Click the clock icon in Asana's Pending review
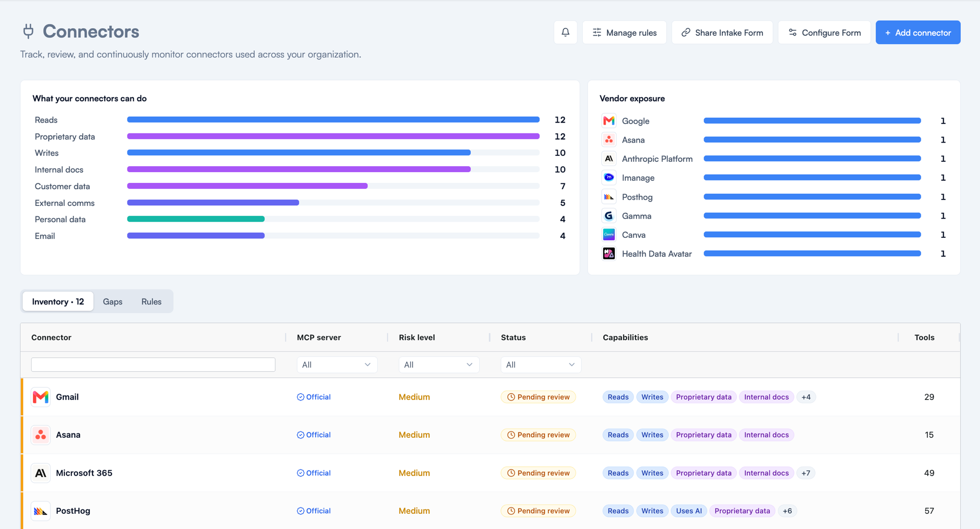This screenshot has height=529, width=980. (511, 435)
